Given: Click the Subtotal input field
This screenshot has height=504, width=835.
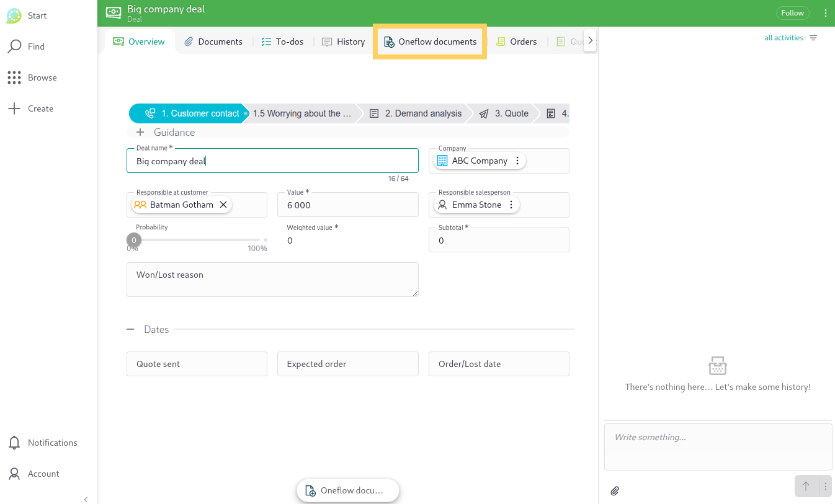Looking at the screenshot, I should click(499, 240).
